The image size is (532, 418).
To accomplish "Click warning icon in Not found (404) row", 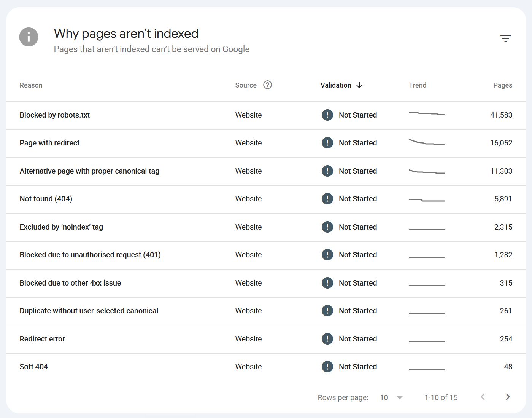I will coord(327,199).
